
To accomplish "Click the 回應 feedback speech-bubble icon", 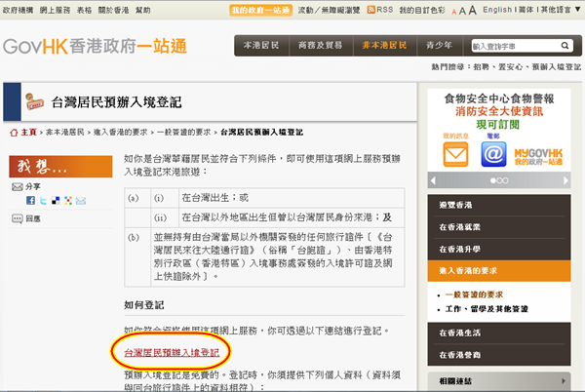I will tap(18, 218).
